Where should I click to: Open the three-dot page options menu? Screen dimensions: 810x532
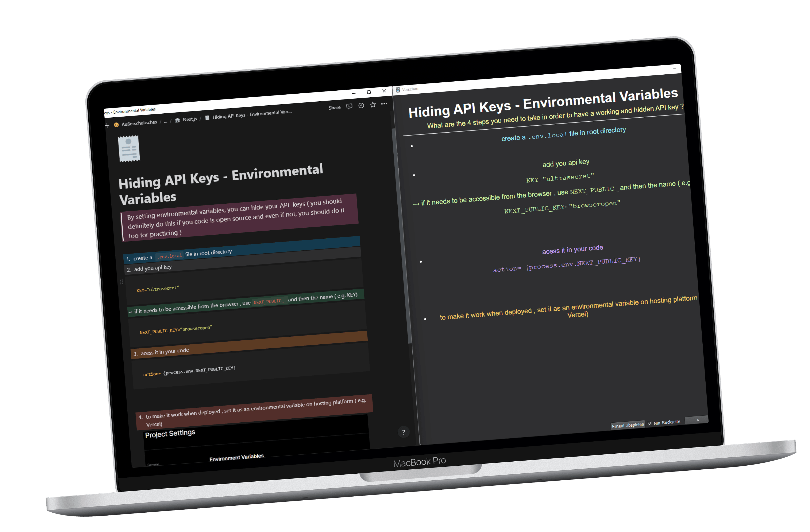[384, 104]
